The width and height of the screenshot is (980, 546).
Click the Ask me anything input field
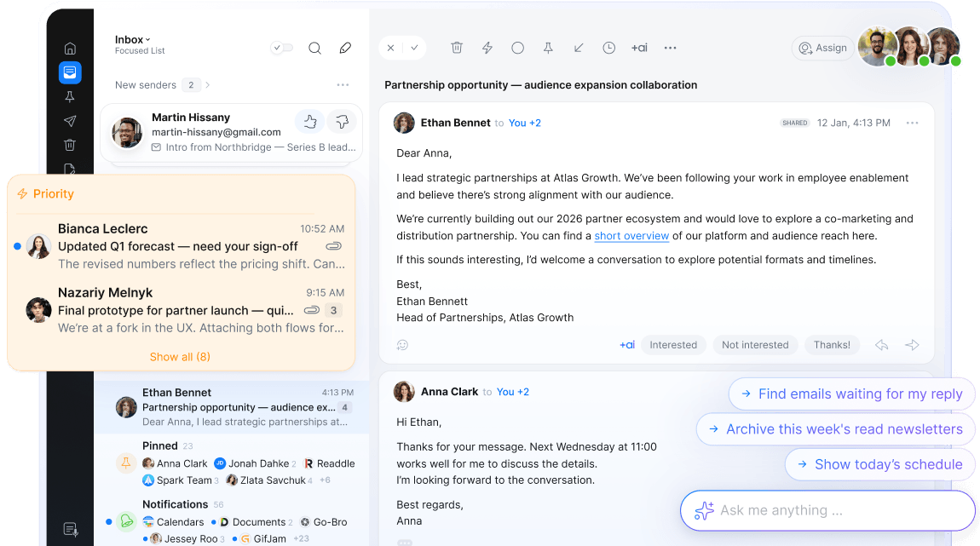[x=827, y=510]
